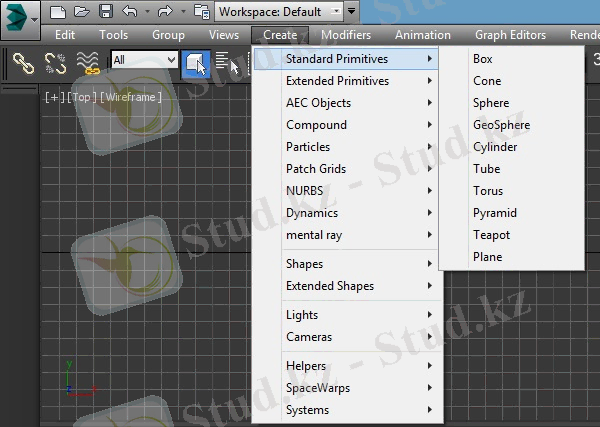Open Select by Name list icon
The image size is (600, 427).
tap(227, 63)
